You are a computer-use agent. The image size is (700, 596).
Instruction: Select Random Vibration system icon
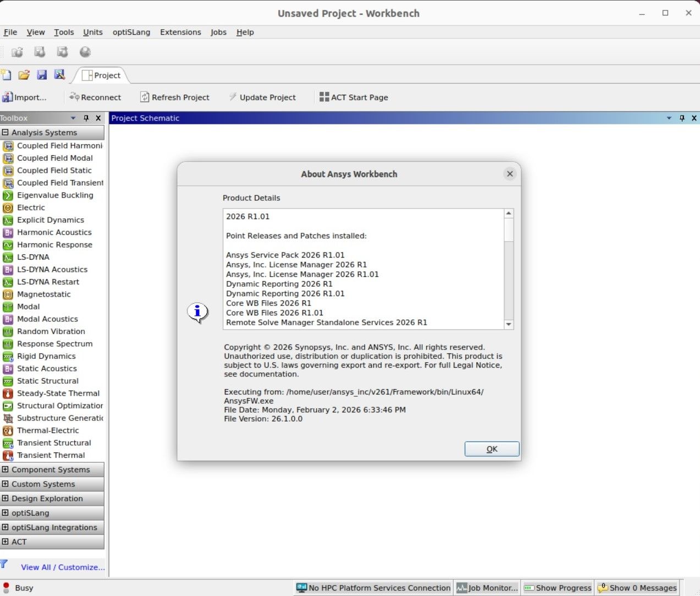[x=8, y=331]
